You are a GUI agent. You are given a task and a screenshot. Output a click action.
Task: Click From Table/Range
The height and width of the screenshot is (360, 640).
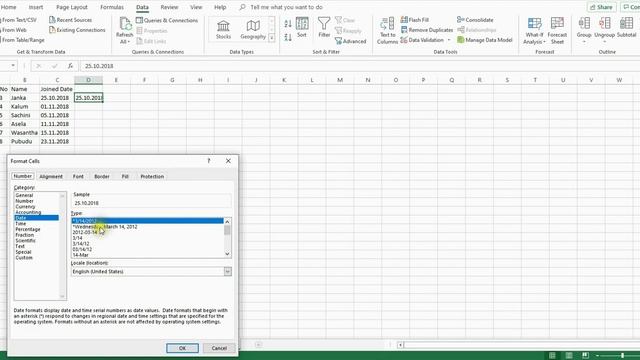[x=23, y=40]
